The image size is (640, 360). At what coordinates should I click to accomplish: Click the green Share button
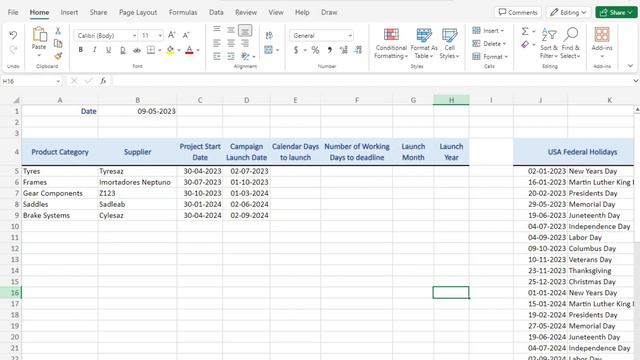pos(616,13)
